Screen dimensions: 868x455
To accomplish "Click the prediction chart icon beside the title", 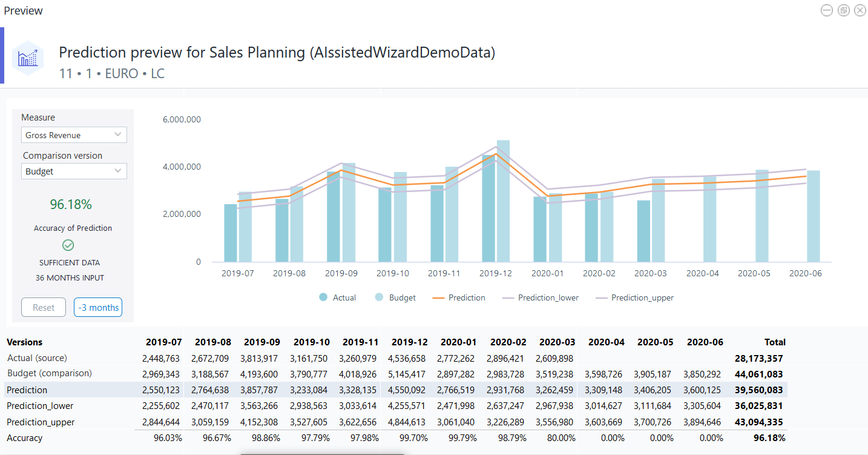I will pyautogui.click(x=28, y=55).
